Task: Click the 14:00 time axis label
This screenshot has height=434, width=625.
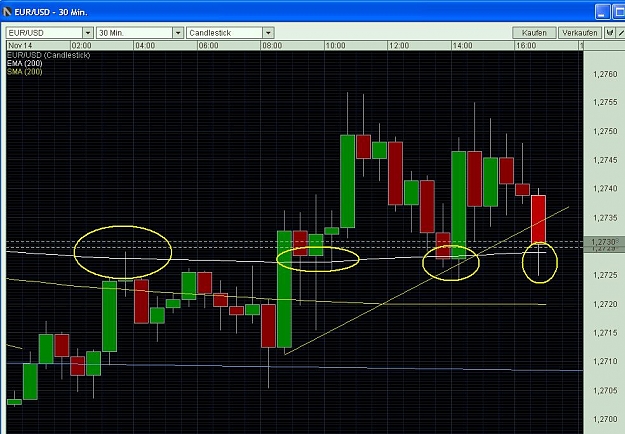Action: 462,45
